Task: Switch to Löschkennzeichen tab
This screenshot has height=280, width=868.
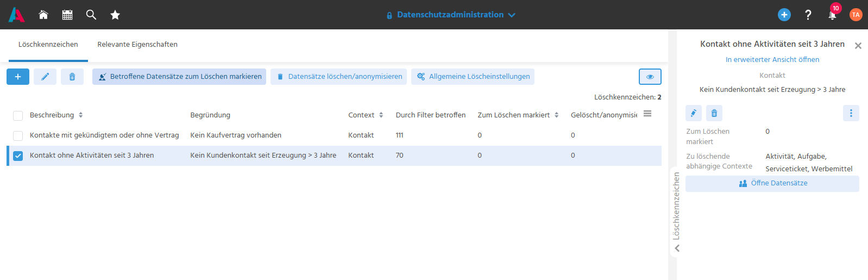Action: [x=48, y=45]
